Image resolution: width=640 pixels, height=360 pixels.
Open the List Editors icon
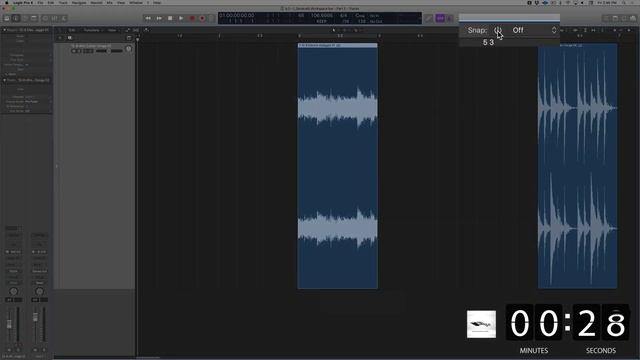coord(606,18)
